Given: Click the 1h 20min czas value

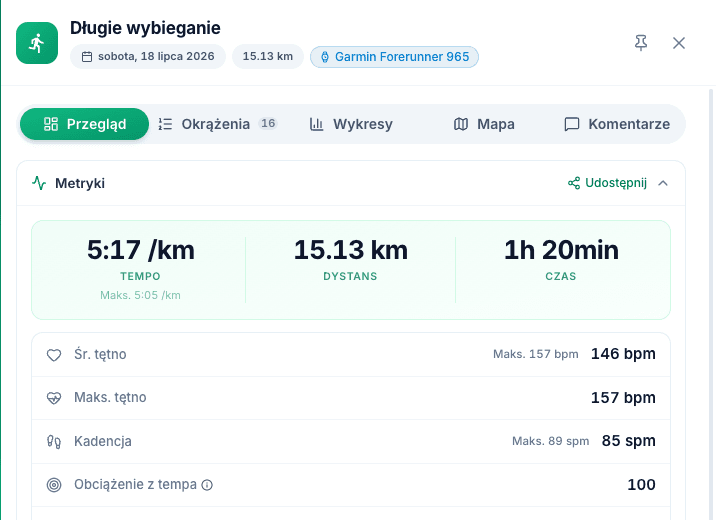Looking at the screenshot, I should [561, 250].
